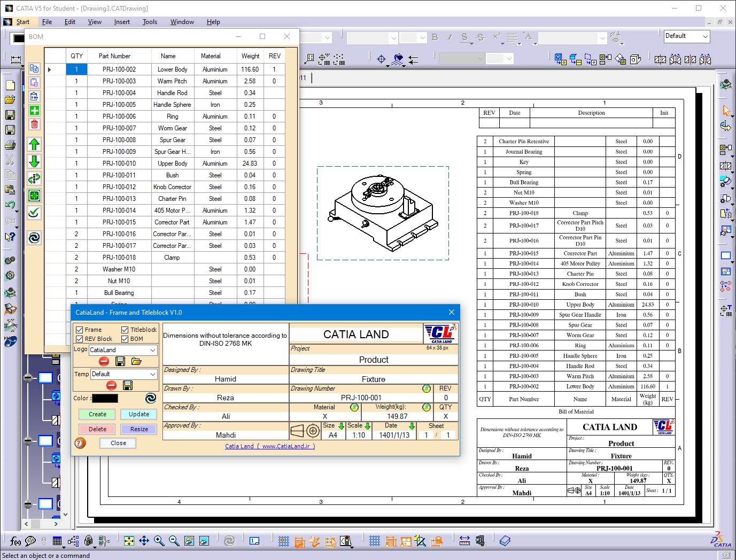The width and height of the screenshot is (736, 560).
Task: Open the Window menu
Action: tap(182, 22)
